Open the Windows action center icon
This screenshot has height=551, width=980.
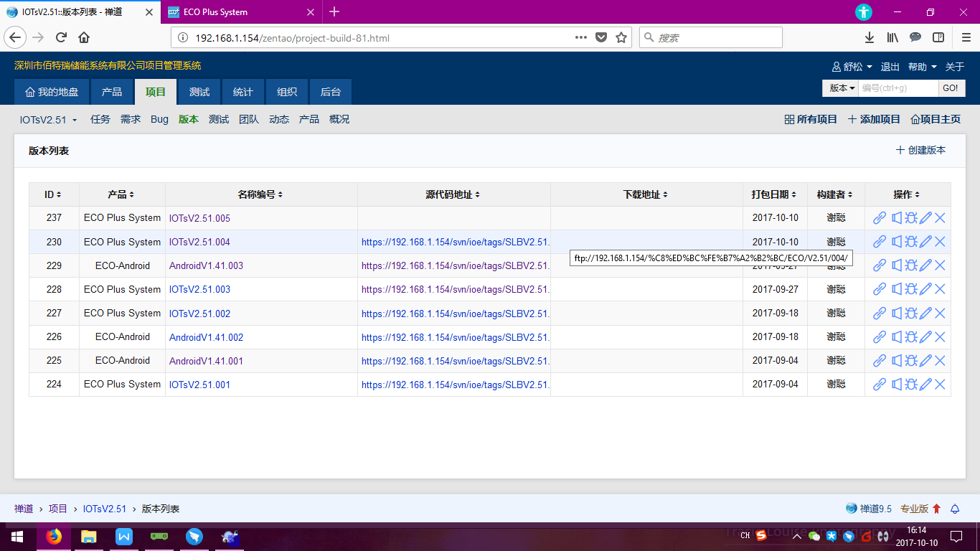click(x=956, y=536)
